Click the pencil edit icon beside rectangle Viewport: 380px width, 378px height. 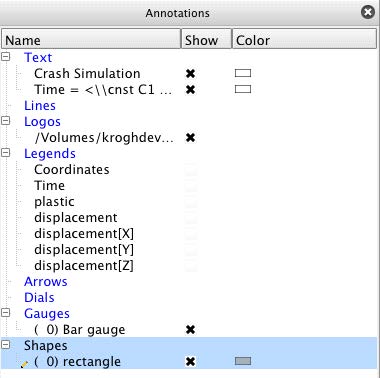coord(24,364)
